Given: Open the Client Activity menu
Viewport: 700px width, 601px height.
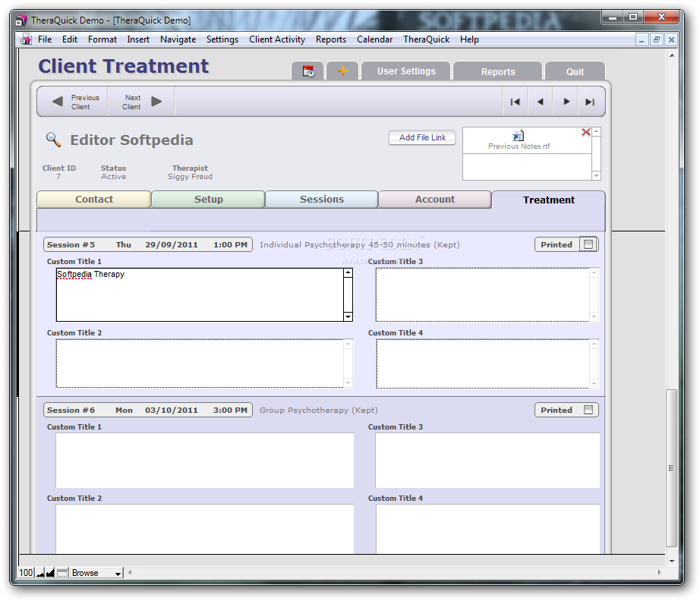Looking at the screenshot, I should [x=277, y=39].
